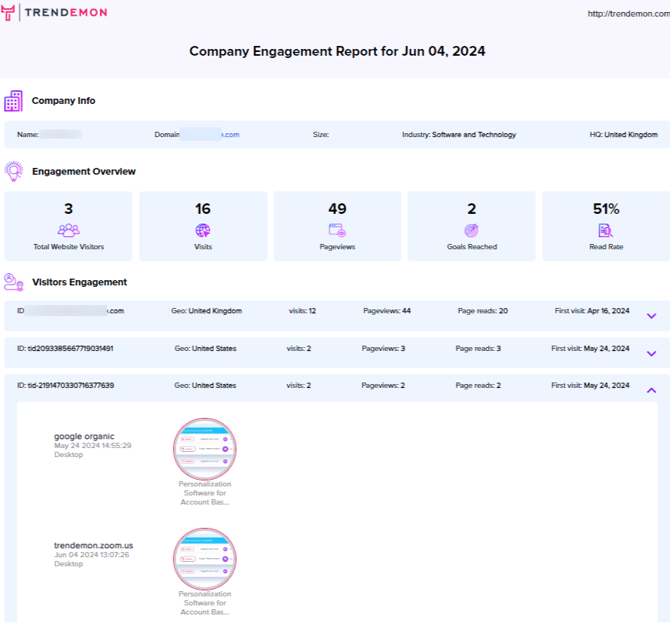670x622 pixels.
Task: Click the trendemon.zoom.us page thumbnail
Action: (x=204, y=558)
